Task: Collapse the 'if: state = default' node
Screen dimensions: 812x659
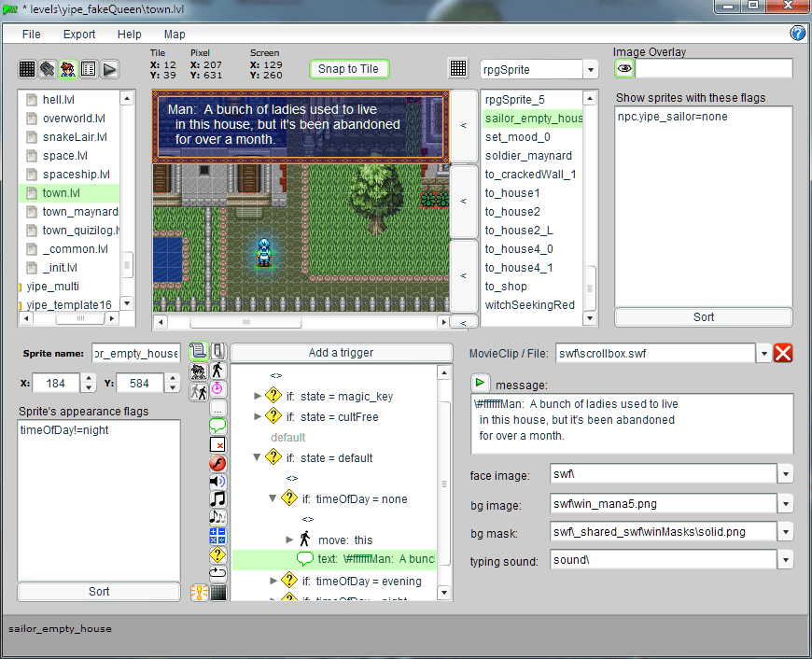Action: pyautogui.click(x=258, y=458)
